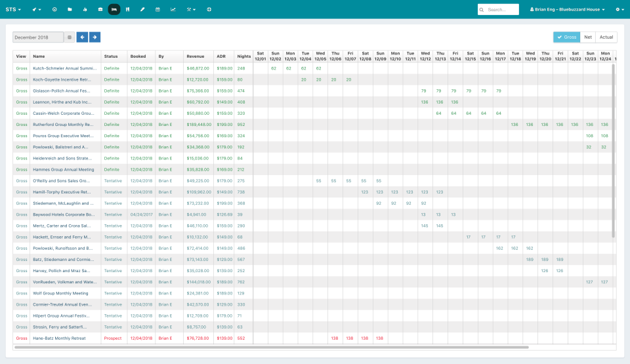Click revenue $144,018.00 cell

coord(199,282)
